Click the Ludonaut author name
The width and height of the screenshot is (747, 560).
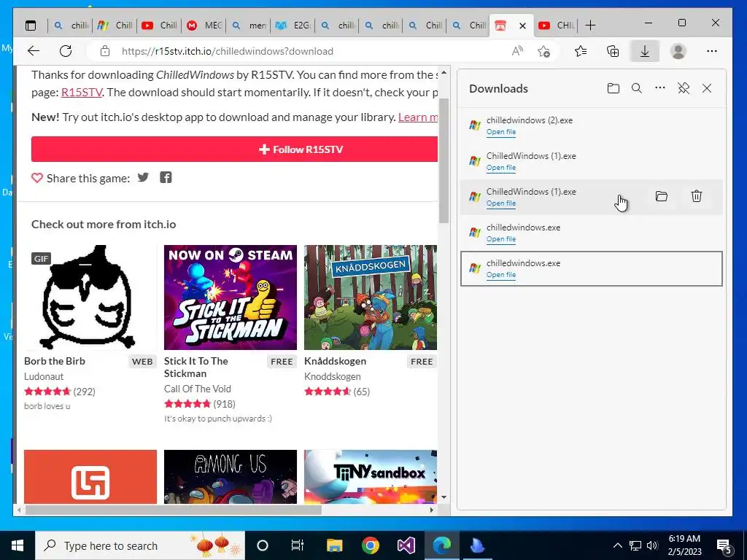coord(44,376)
